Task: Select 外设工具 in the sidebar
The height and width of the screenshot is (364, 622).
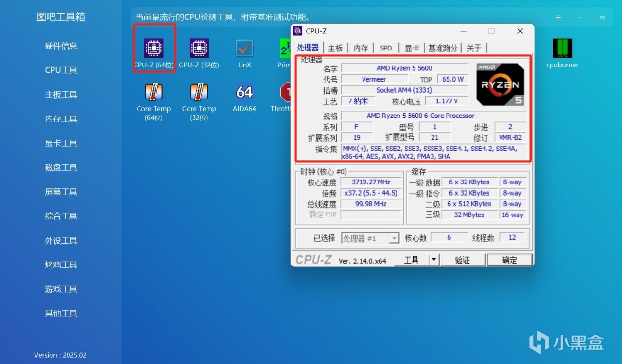Action: 61,240
